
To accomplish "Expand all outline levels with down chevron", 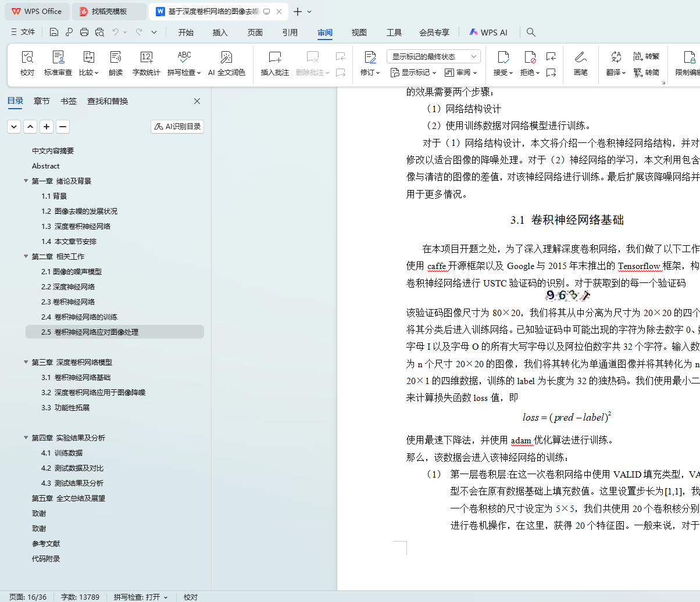I will tap(14, 127).
